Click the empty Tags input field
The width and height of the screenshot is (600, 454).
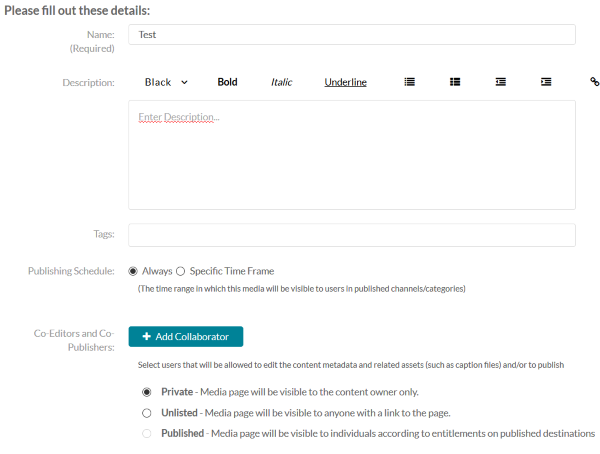(352, 235)
